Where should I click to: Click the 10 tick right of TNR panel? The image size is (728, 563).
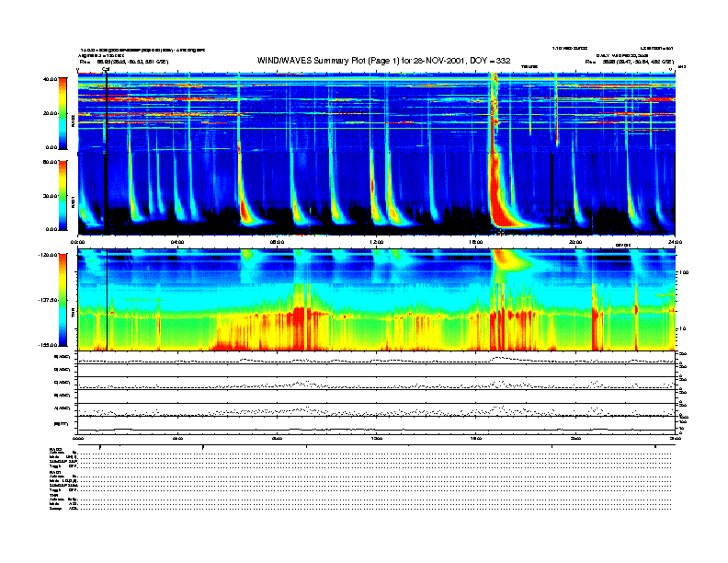coord(682,328)
